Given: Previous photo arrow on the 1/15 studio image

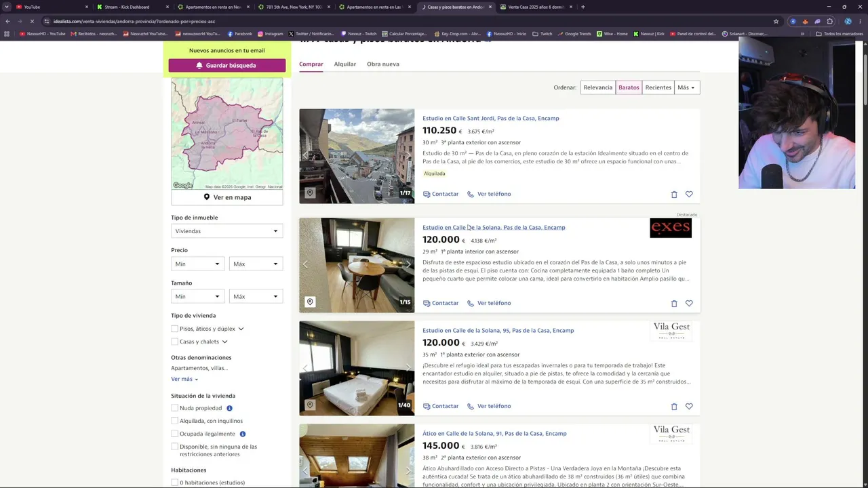Looking at the screenshot, I should pos(306,265).
